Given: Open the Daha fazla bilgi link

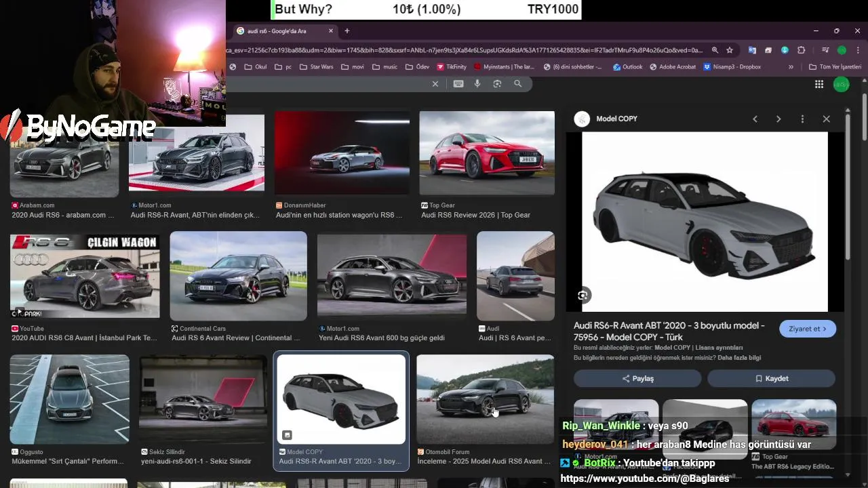Looking at the screenshot, I should pos(739,358).
